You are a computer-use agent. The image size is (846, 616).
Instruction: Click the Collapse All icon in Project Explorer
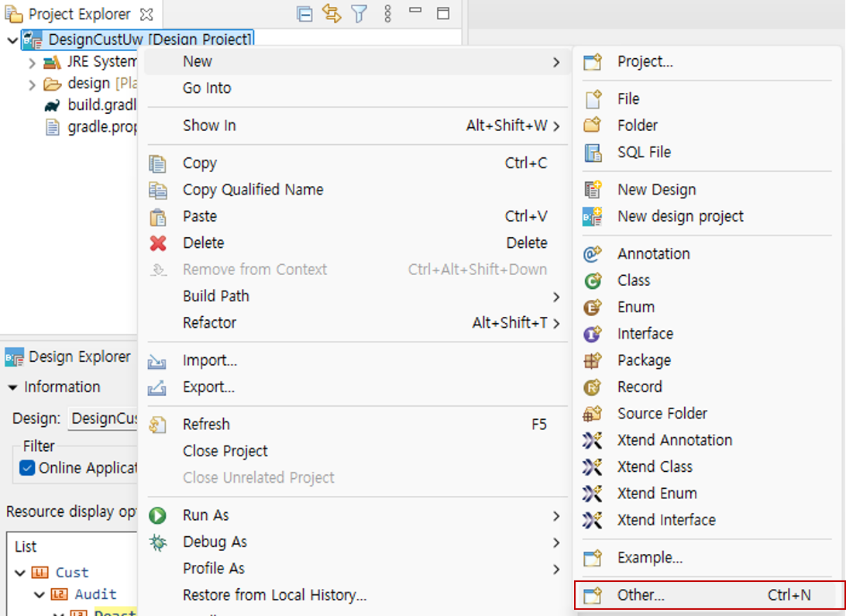click(x=305, y=13)
